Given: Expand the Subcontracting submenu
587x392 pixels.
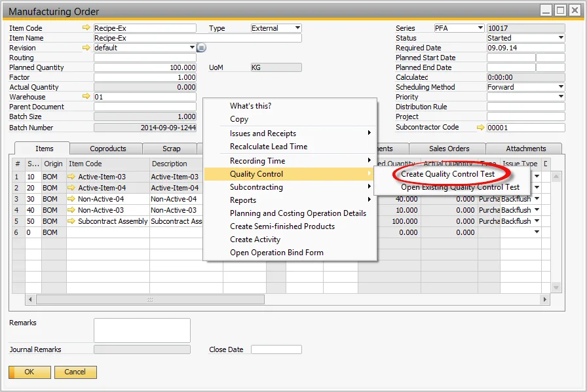Looking at the screenshot, I should (x=290, y=187).
